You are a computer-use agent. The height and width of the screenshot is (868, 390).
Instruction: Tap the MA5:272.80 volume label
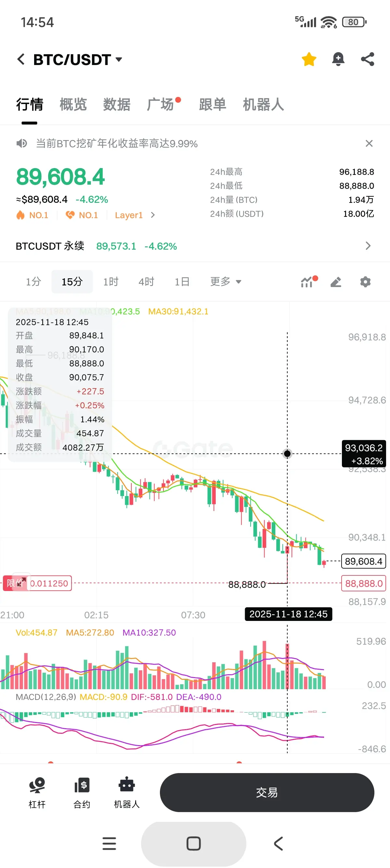[90, 632]
